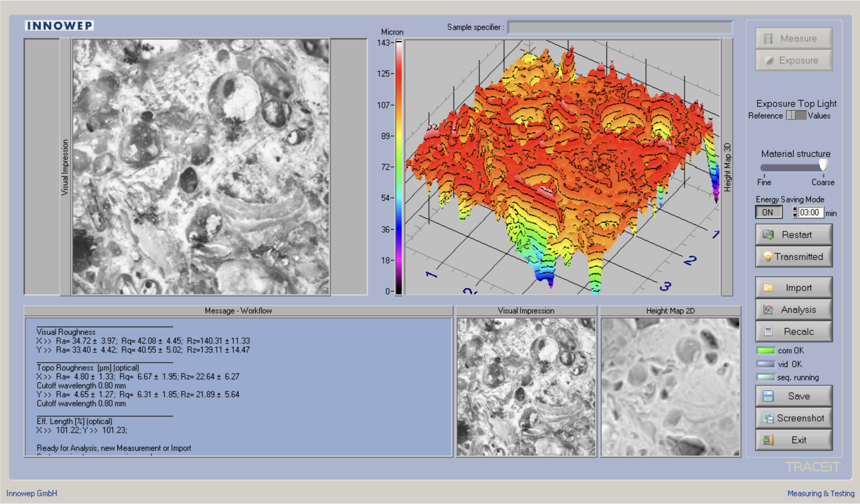
Task: Open Import with the folder icon
Action: (794, 288)
